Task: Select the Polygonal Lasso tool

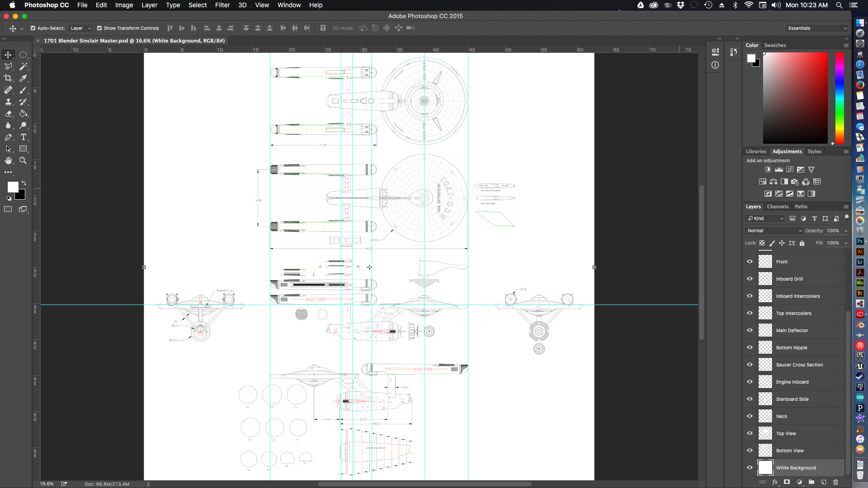Action: coord(8,66)
